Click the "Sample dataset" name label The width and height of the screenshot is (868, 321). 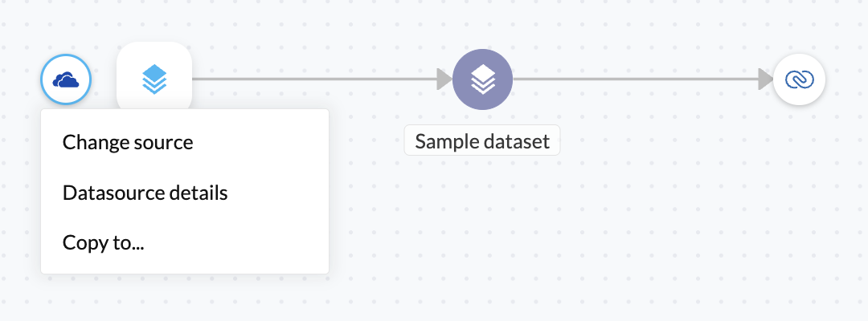tap(481, 142)
